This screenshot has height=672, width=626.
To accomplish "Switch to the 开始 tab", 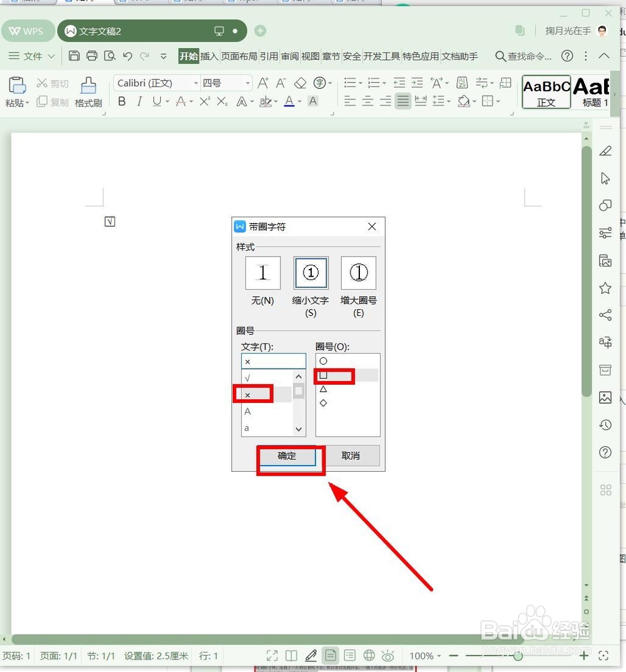I will point(188,56).
